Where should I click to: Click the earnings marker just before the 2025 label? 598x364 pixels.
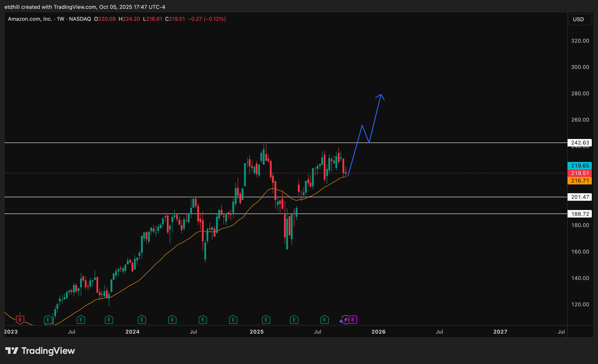click(233, 320)
